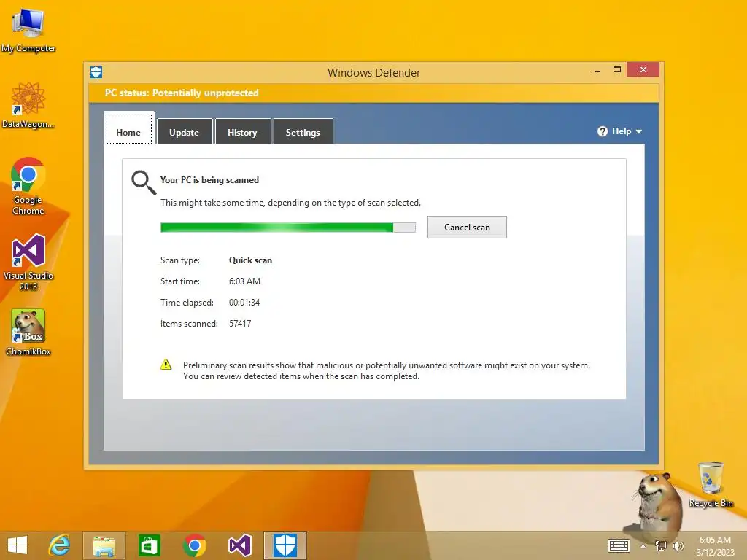
Task: Click the 'Preliminary scan results' warning message
Action: (x=387, y=370)
